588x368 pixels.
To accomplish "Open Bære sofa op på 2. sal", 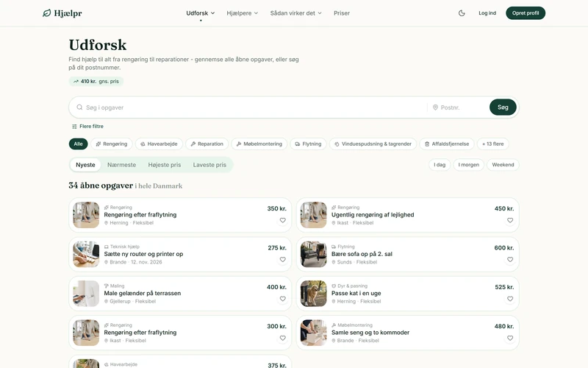I will tap(362, 254).
